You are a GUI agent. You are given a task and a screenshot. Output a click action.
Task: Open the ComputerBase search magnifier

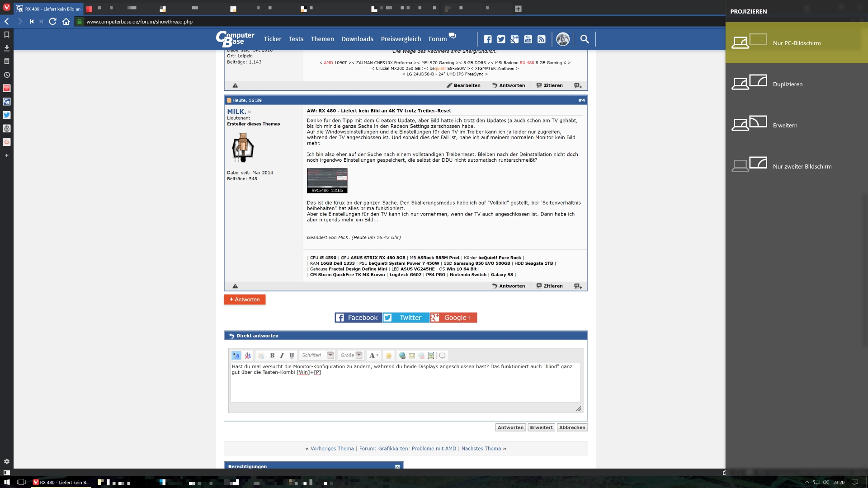[585, 39]
